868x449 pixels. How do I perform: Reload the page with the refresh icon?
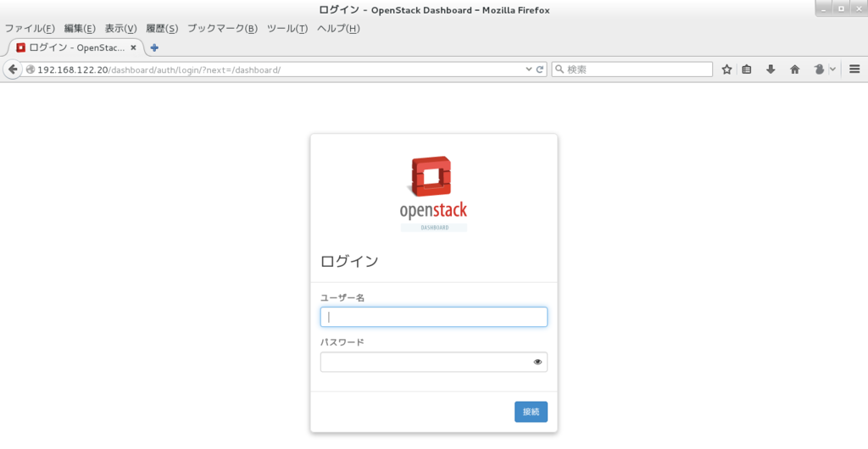pos(540,69)
